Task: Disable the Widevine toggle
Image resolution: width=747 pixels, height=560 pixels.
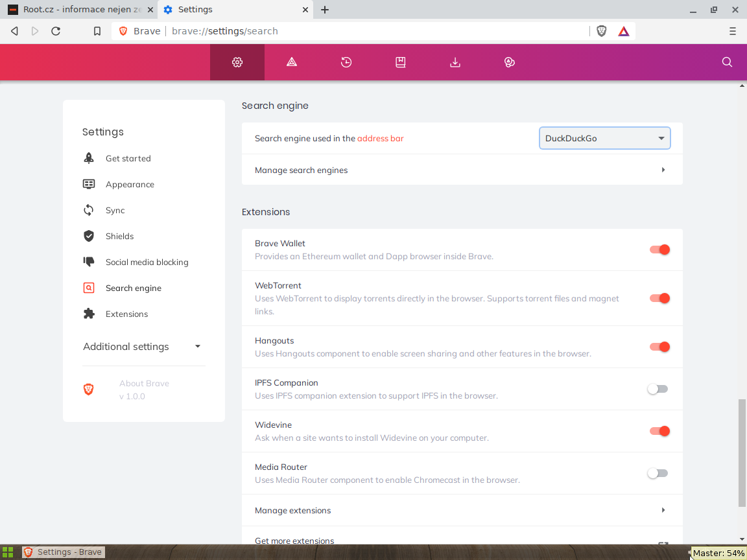Action: pos(660,431)
